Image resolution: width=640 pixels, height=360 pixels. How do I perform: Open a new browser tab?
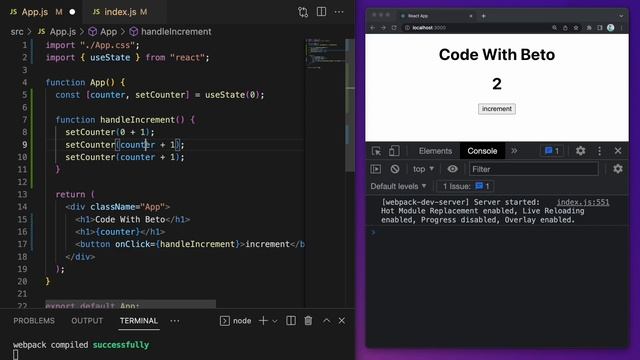coord(483,16)
